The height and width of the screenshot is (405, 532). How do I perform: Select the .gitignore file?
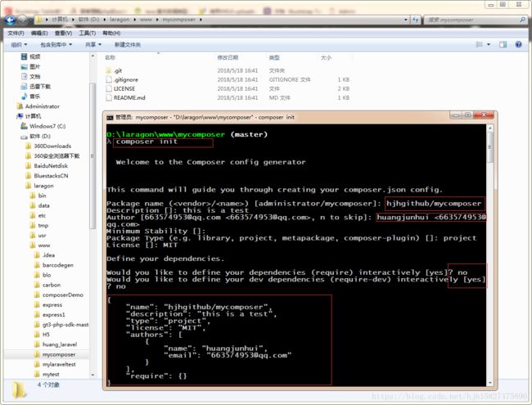point(126,79)
